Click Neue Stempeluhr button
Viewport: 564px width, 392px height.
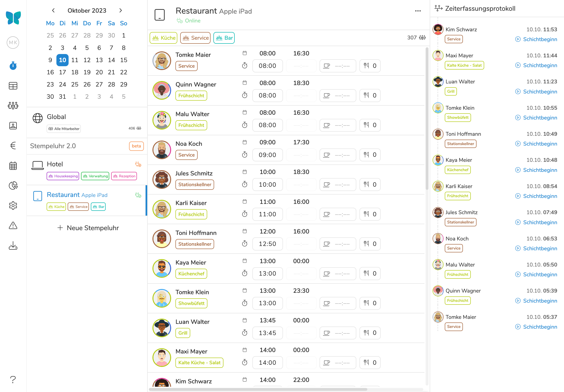pyautogui.click(x=88, y=228)
